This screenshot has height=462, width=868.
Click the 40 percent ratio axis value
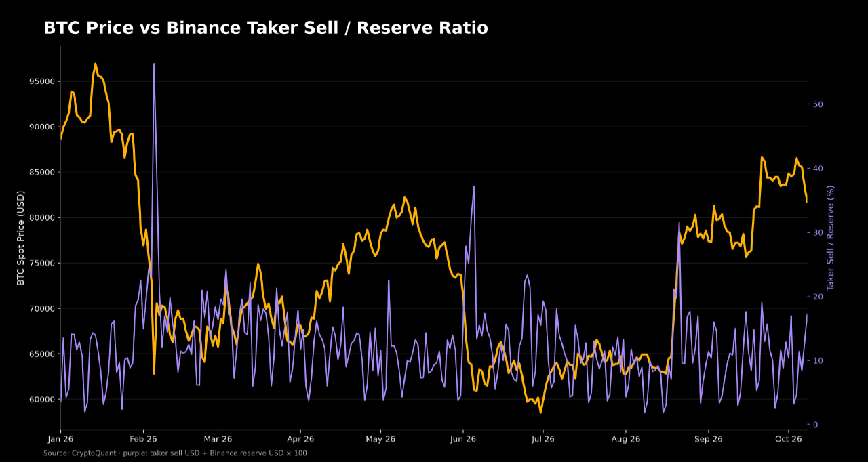tap(818, 169)
